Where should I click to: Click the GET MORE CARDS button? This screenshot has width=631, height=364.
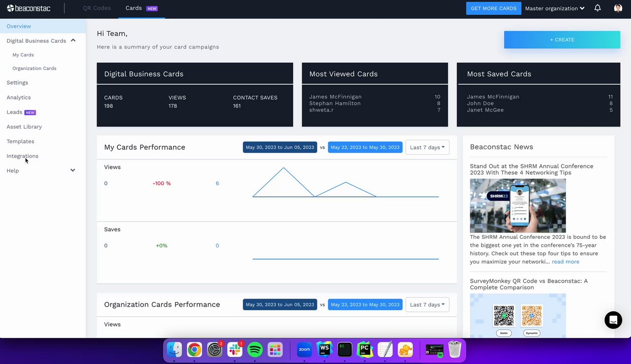pyautogui.click(x=493, y=8)
